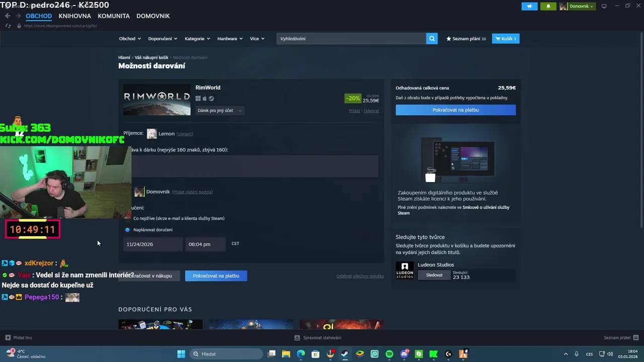This screenshot has width=644, height=362.
Task: Click Pokračovat v nákupu button
Action: 149,276
